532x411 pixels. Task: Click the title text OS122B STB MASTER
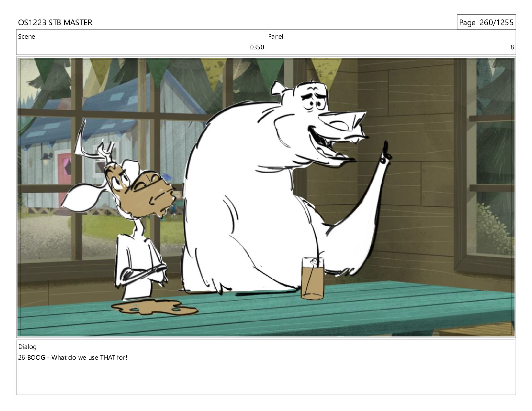(x=55, y=22)
